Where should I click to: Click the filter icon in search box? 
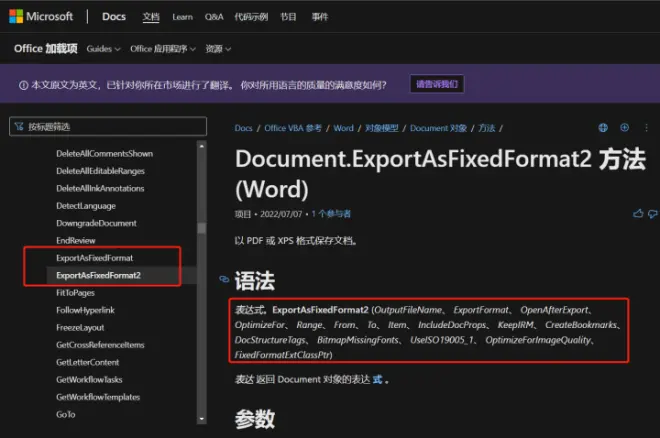point(19,126)
